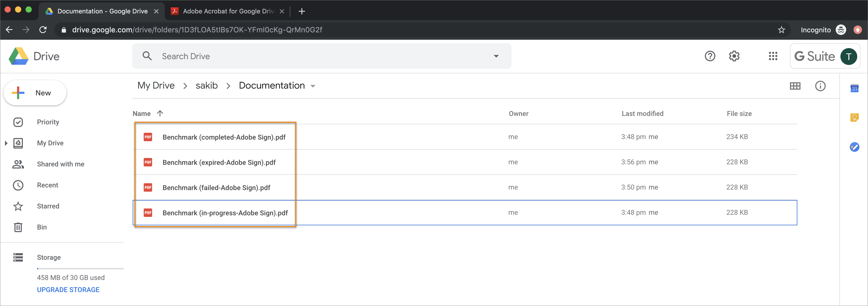Show folder details info icon
The height and width of the screenshot is (306, 868).
[x=820, y=86]
